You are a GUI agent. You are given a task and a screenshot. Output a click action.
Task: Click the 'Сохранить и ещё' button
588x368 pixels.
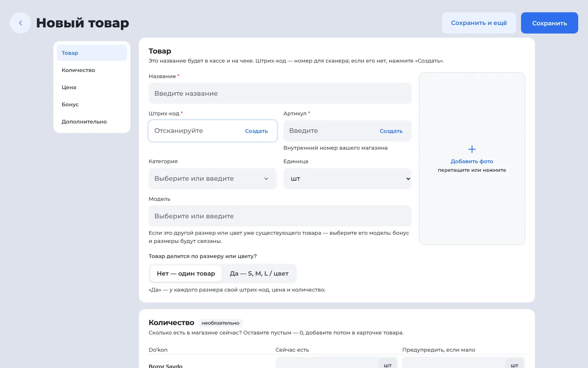point(479,23)
